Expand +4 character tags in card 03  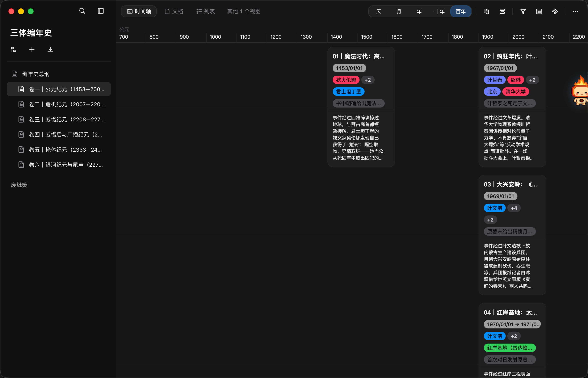(x=514, y=208)
